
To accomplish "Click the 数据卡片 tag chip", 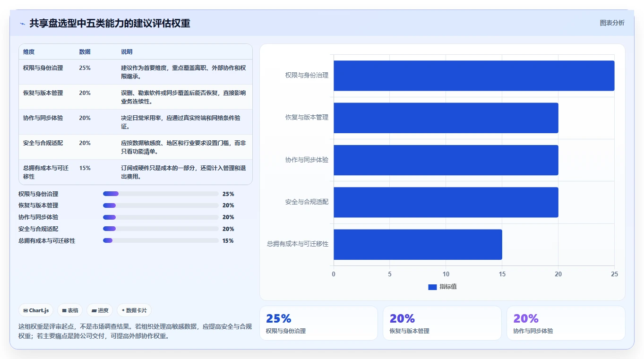I will [x=134, y=310].
